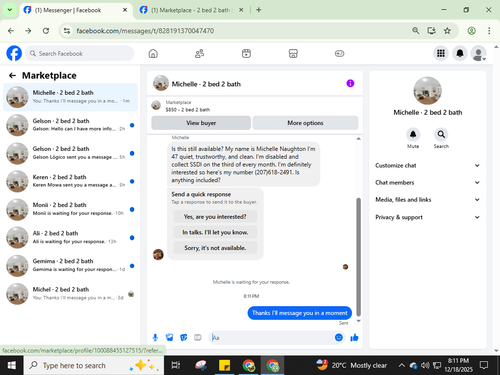Open emoji picker in message box
Screen dimensions: 500x375
(339, 338)
